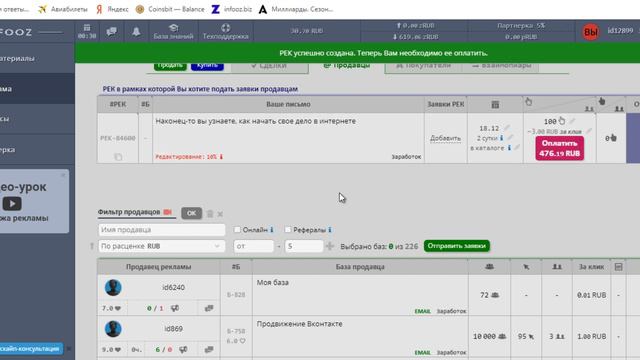Viewport: 640px width, 360px height.
Task: Click the maximum price field containing 5
Action: tap(304, 246)
